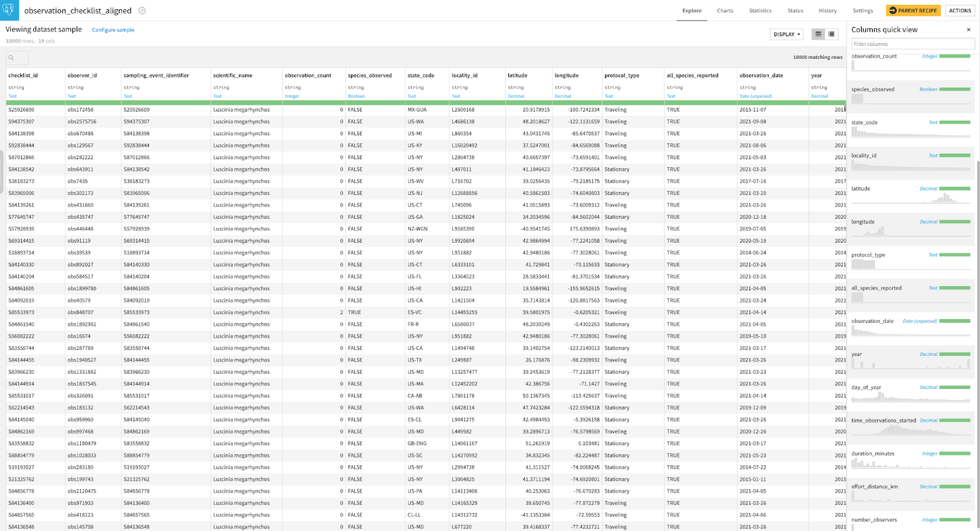Screen dimensions: 980x531
Task: Click the PostgreSQL elephant dataset icon
Action: coord(9,10)
